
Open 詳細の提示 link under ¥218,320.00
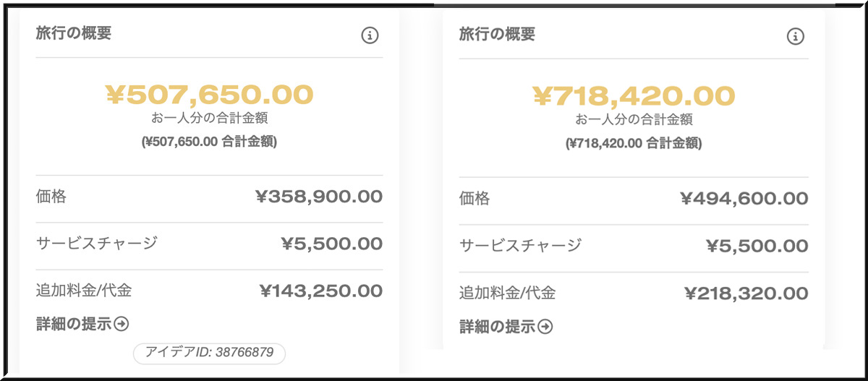point(498,327)
